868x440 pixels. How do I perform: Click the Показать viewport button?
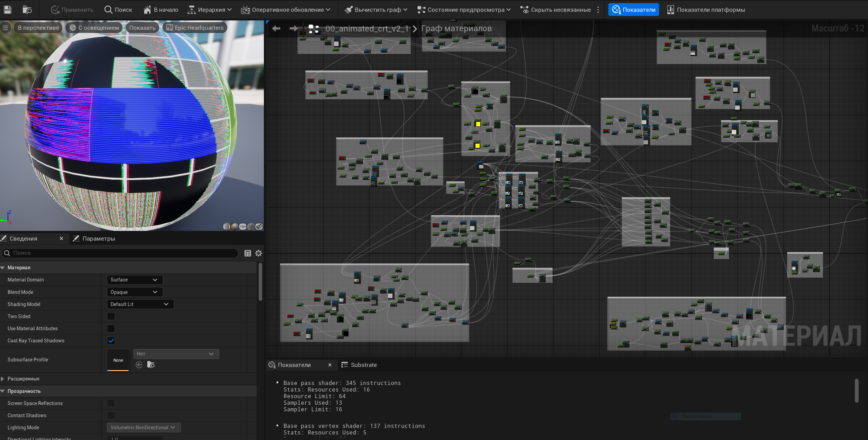point(142,28)
